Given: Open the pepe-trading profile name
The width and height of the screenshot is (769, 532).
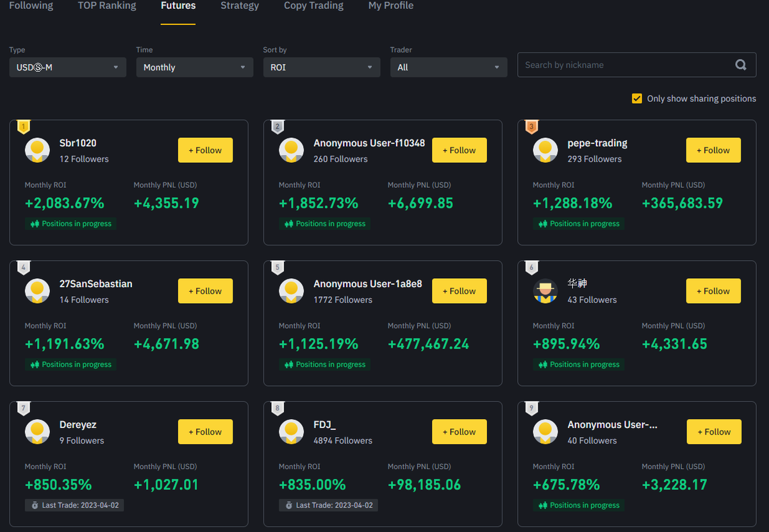Looking at the screenshot, I should pyautogui.click(x=597, y=143).
